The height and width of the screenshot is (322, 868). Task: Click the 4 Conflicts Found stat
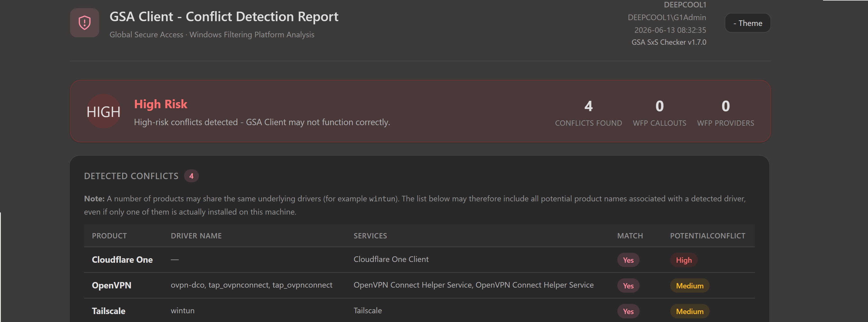[x=588, y=113]
